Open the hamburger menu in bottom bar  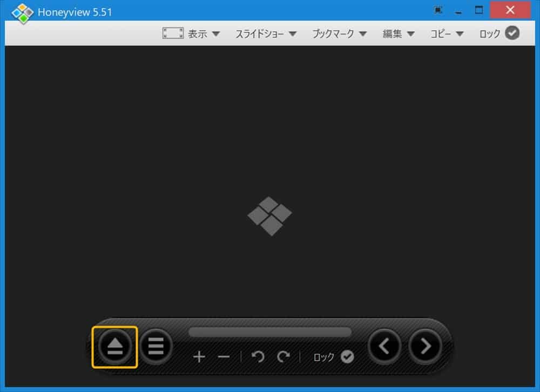(156, 346)
